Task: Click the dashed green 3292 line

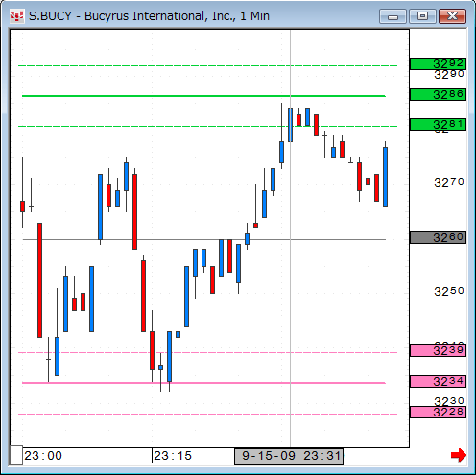Action: click(208, 65)
